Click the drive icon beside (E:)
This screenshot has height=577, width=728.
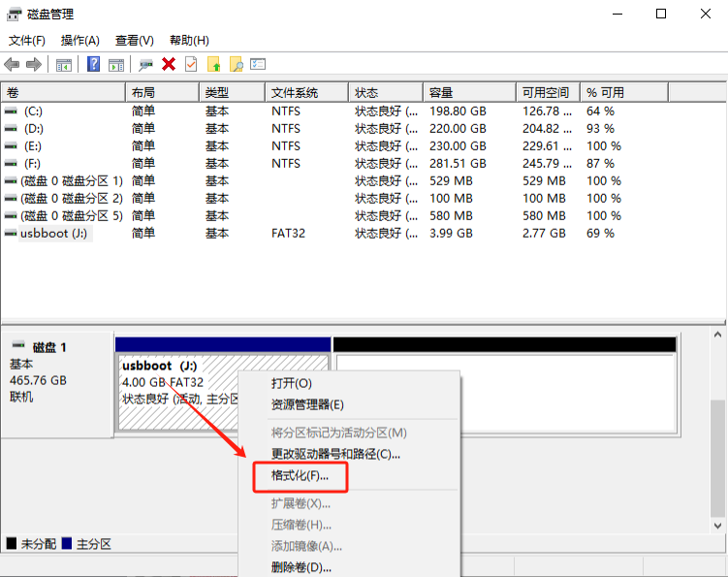coord(11,145)
